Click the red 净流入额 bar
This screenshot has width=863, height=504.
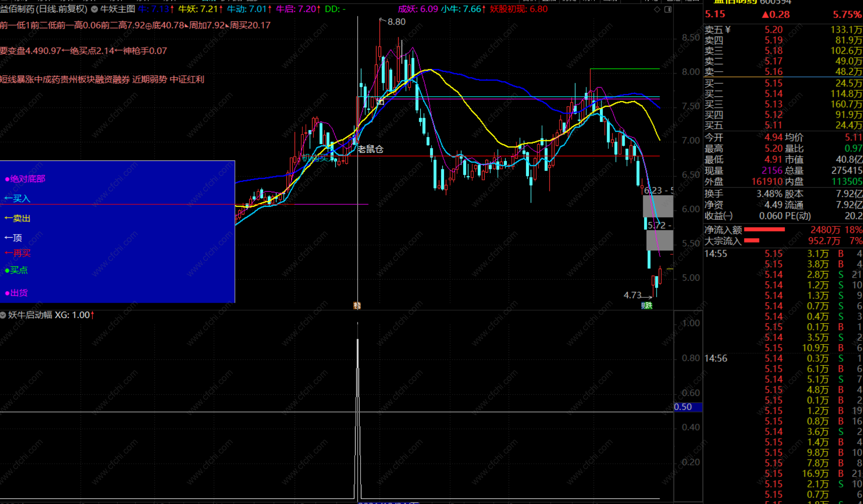pyautogui.click(x=764, y=230)
